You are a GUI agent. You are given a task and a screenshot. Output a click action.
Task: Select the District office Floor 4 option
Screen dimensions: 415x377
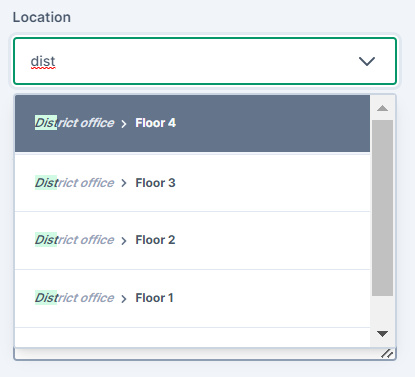(192, 123)
